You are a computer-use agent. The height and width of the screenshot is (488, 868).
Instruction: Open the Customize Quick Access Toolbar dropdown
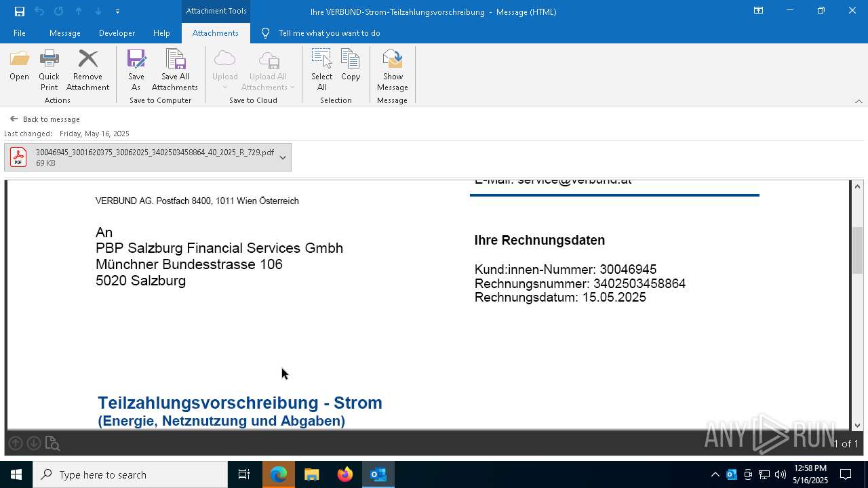(117, 12)
